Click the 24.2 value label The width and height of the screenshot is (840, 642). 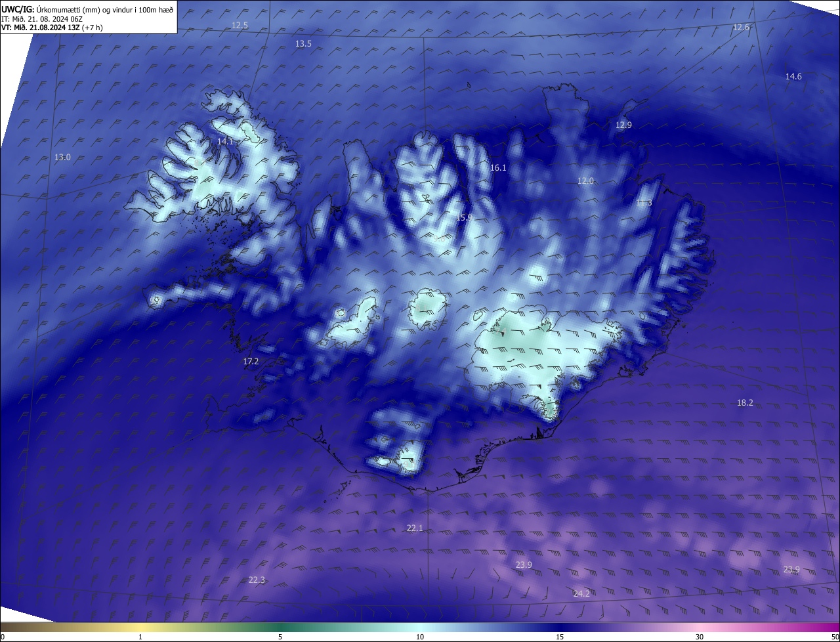click(581, 594)
